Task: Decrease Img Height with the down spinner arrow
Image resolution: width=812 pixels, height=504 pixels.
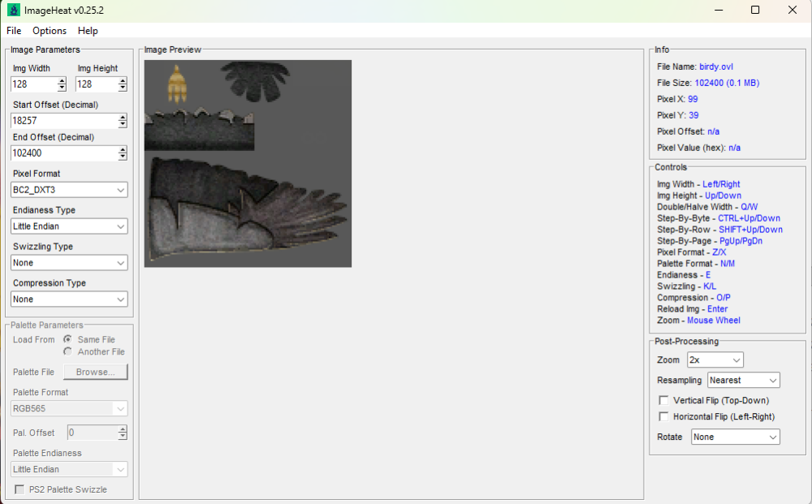Action: coord(123,88)
